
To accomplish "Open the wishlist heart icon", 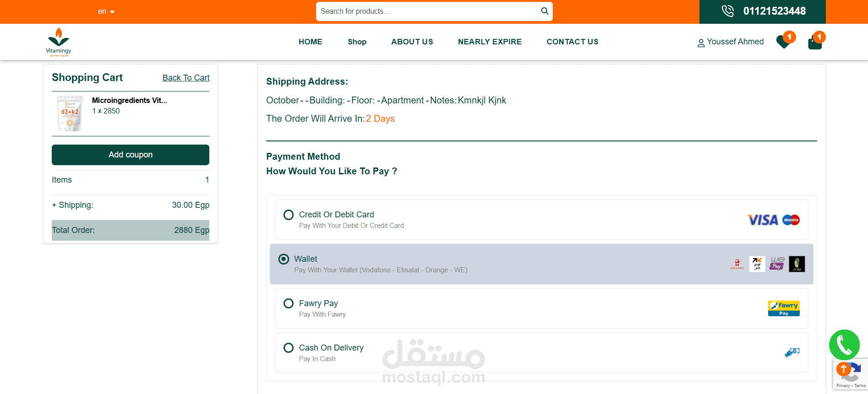I will 784,42.
